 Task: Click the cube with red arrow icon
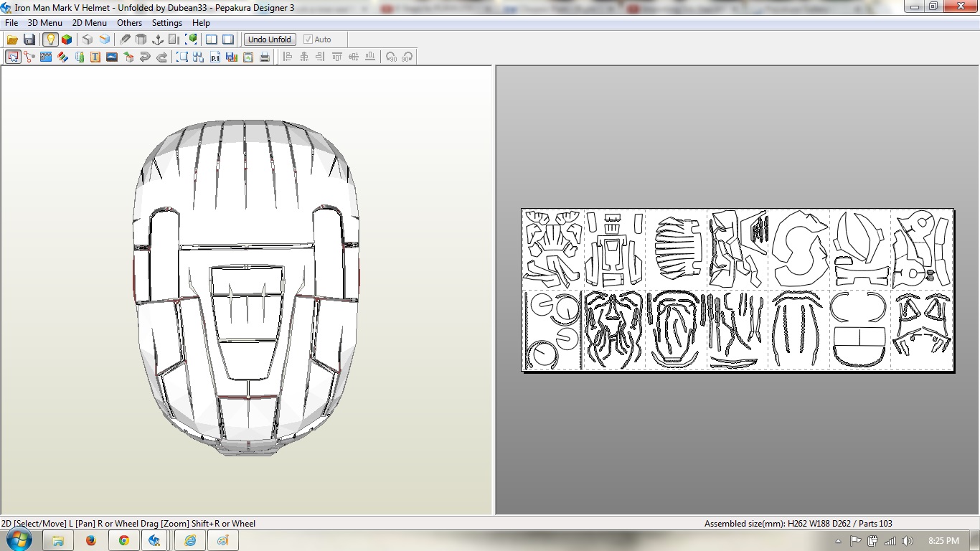pyautogui.click(x=128, y=57)
